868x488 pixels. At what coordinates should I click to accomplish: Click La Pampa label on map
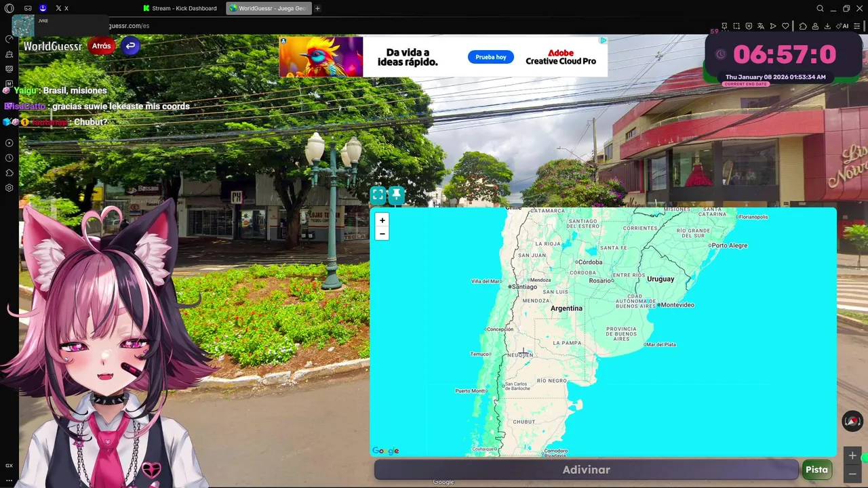[568, 343]
